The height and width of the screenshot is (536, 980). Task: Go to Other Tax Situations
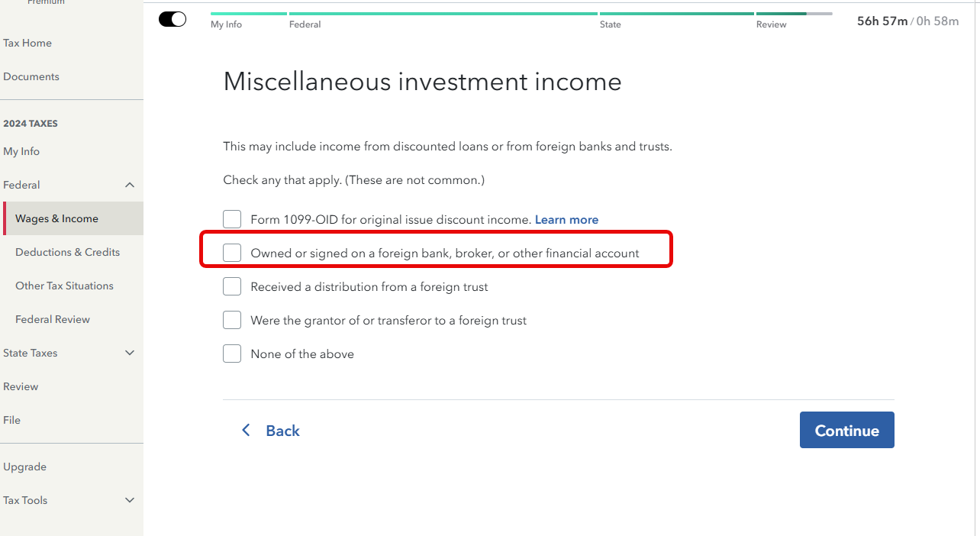(64, 286)
